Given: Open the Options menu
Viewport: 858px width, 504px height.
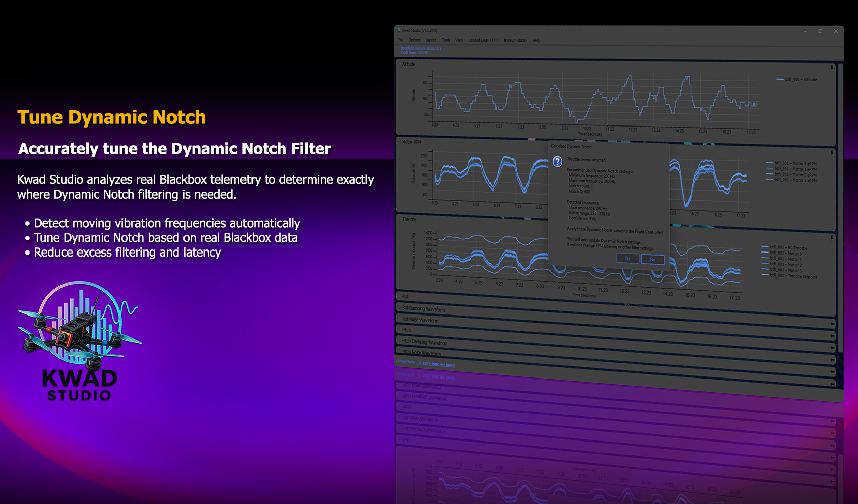Looking at the screenshot, I should [x=414, y=40].
